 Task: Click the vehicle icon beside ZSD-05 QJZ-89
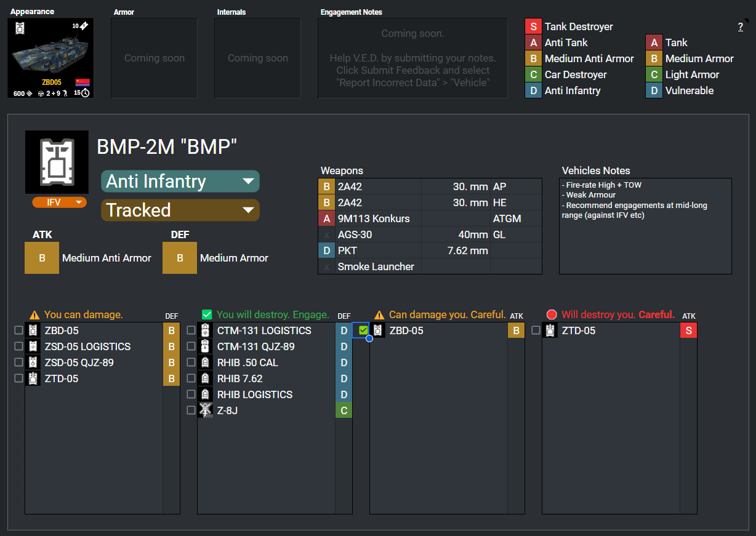(x=33, y=362)
